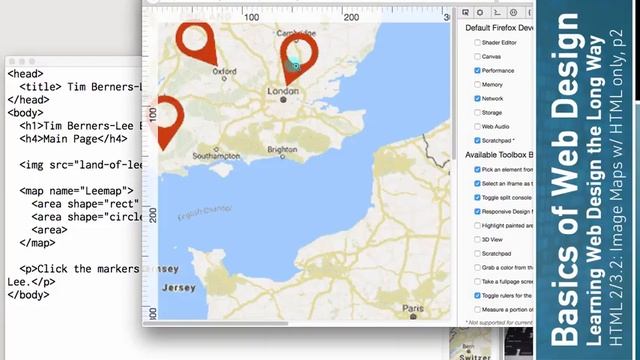Uncheck the 'Select an iframe as' checkbox
This screenshot has width=640, height=360.
tap(477, 184)
